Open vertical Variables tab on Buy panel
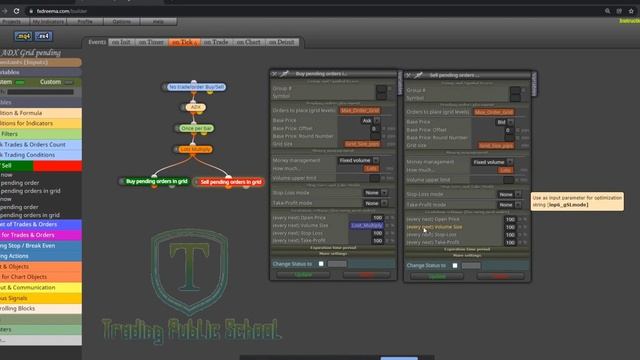The height and width of the screenshot is (360, 640). click(x=400, y=83)
